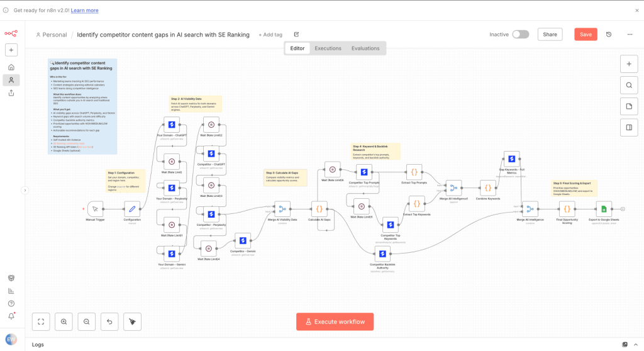Open the Templates cube icon in sidebar
This screenshot has width=644, height=351.
coord(11,278)
